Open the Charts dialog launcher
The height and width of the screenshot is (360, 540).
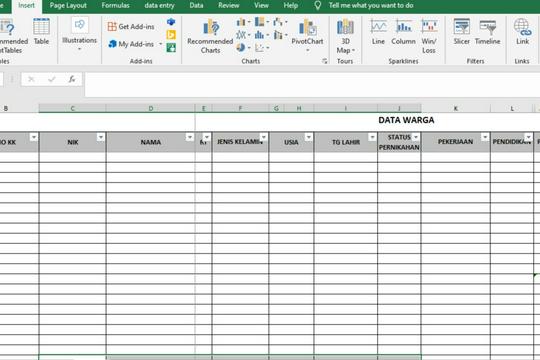(325, 61)
